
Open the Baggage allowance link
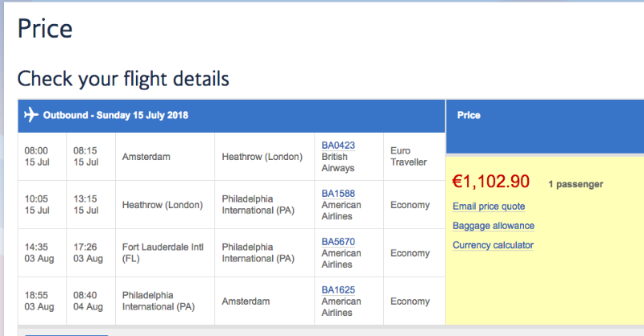[493, 226]
